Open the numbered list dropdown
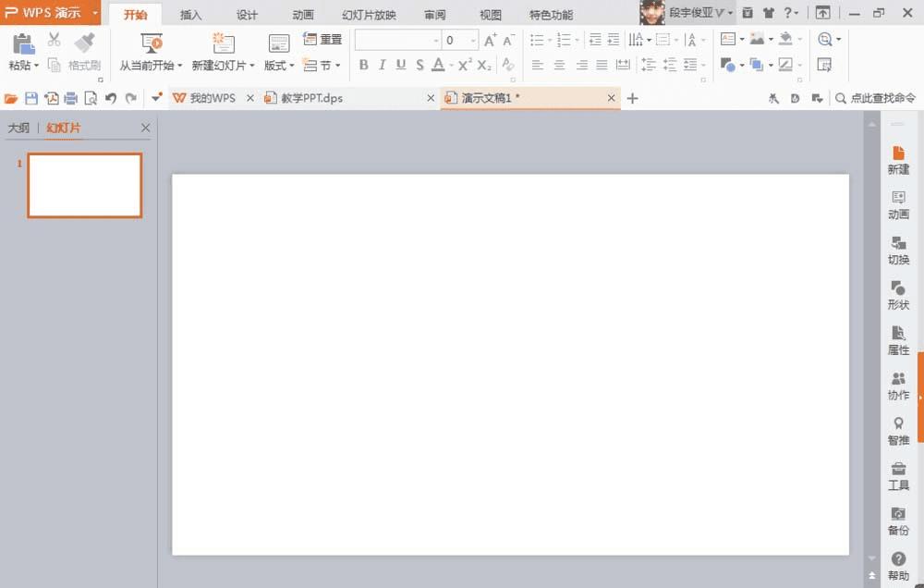Screen dimensions: 924x588 pyautogui.click(x=577, y=40)
